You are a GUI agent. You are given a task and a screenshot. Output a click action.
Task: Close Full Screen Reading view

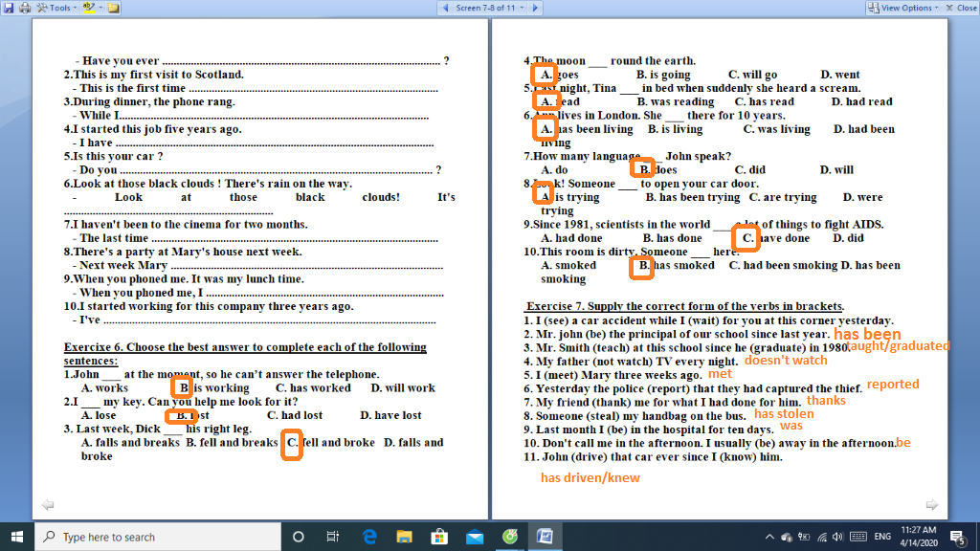(961, 8)
